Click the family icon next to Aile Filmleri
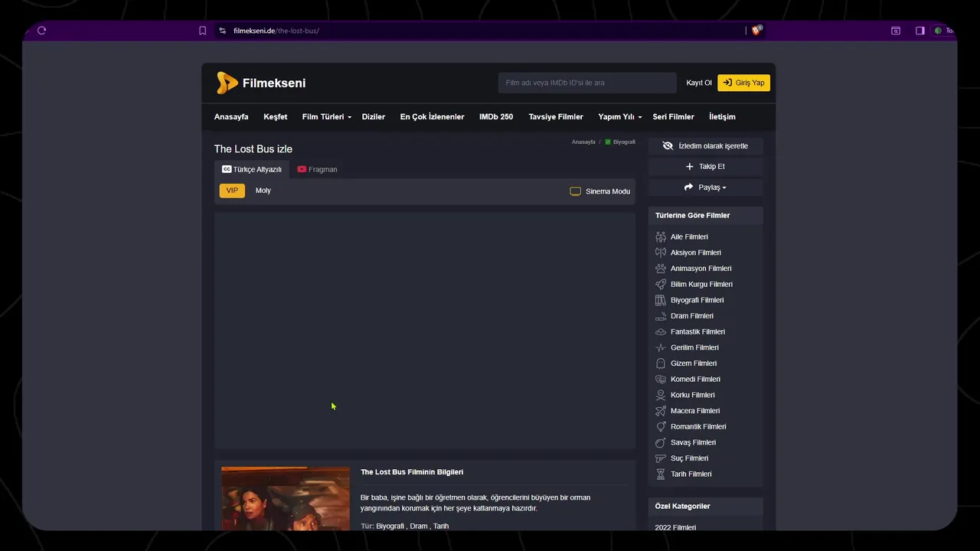This screenshot has width=980, height=551. 661,237
